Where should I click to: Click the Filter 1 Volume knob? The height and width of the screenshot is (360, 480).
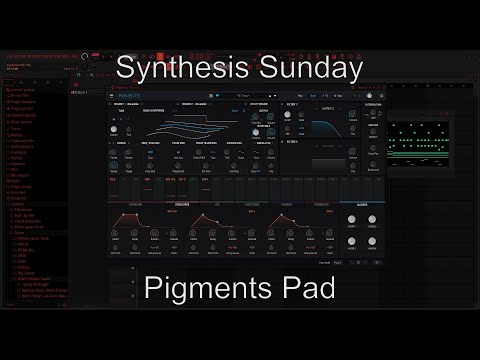pyautogui.click(x=353, y=114)
